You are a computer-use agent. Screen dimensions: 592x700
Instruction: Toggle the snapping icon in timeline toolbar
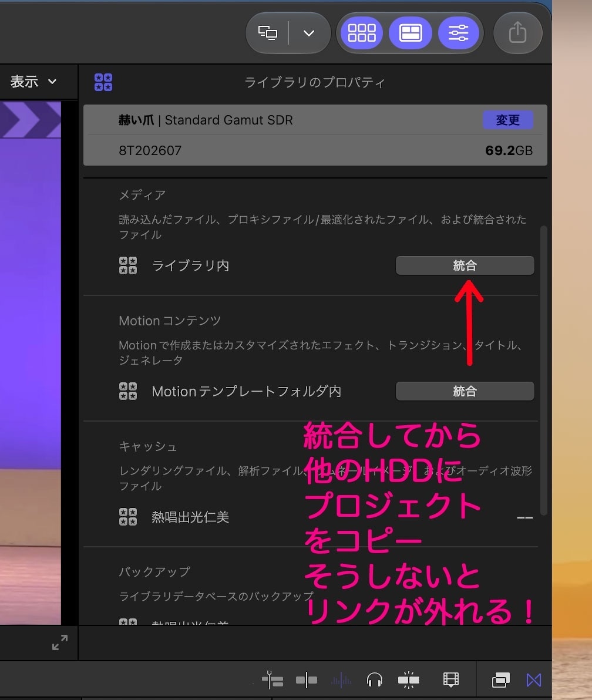click(409, 680)
